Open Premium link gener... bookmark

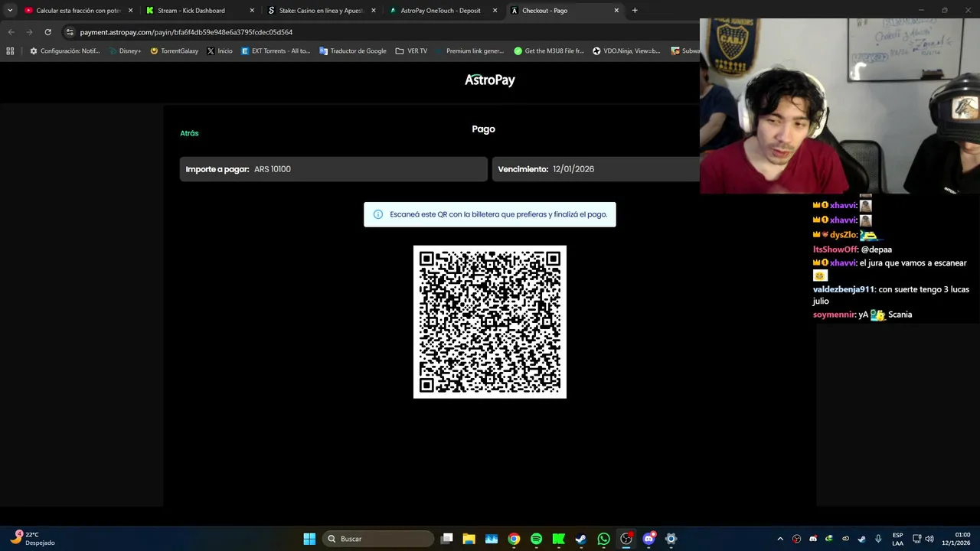click(x=470, y=51)
